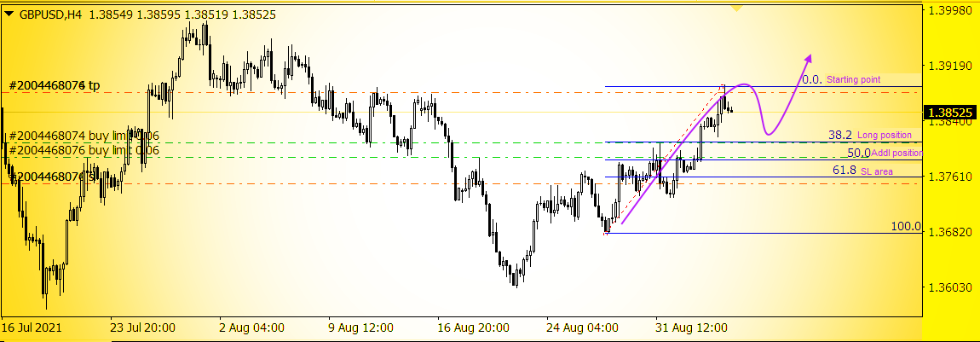The height and width of the screenshot is (342, 980).
Task: Click the 23 Jul 20:00 time label
Action: point(142,327)
